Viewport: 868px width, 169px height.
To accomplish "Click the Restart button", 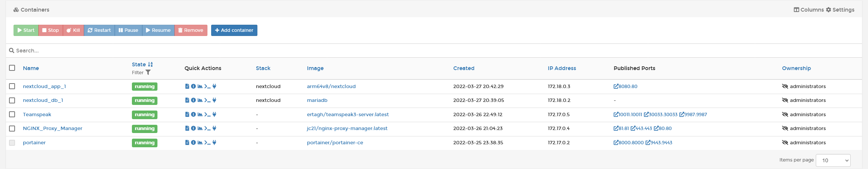I will [x=99, y=30].
